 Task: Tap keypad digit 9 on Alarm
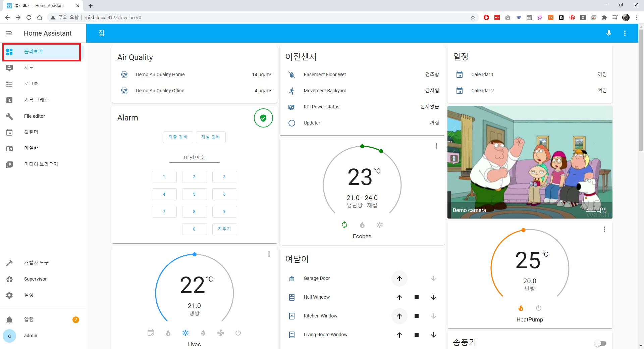(224, 212)
